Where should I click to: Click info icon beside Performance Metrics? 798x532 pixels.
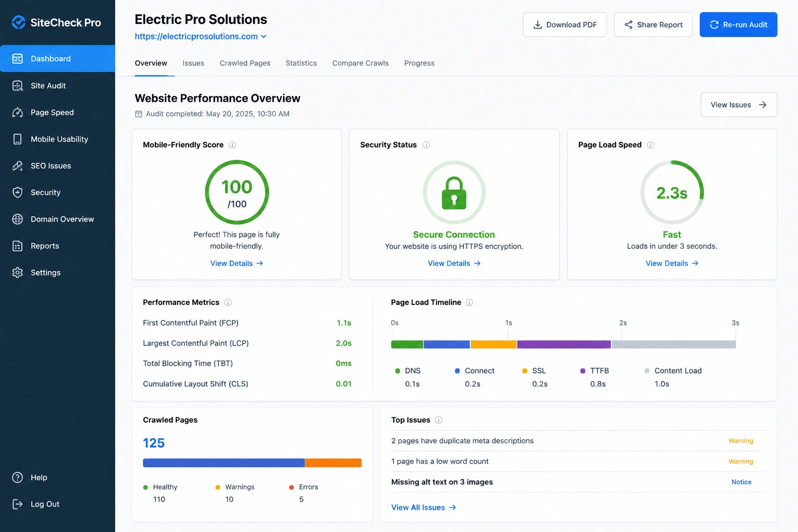[x=228, y=302]
